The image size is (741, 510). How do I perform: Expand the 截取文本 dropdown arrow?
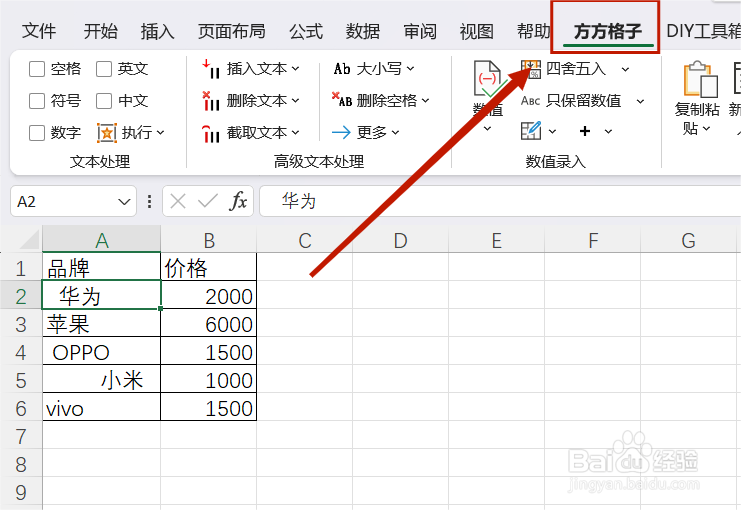pos(295,133)
